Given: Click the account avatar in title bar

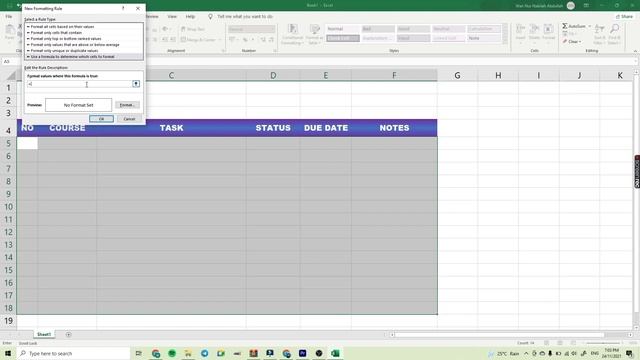Looking at the screenshot, I should (571, 6).
